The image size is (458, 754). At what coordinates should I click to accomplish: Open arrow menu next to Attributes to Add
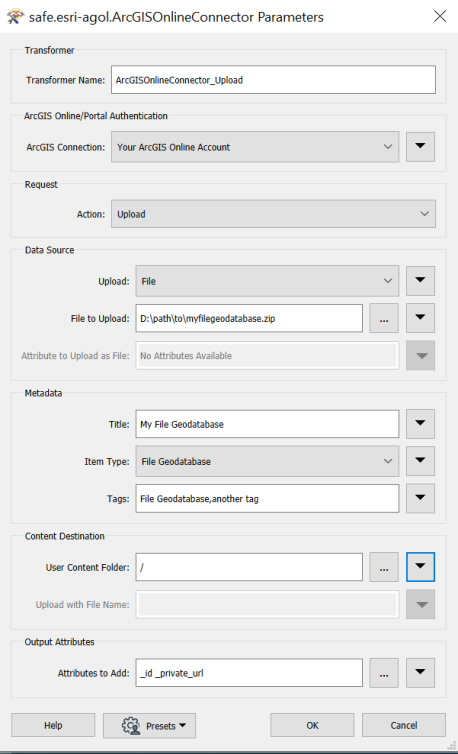pos(420,673)
